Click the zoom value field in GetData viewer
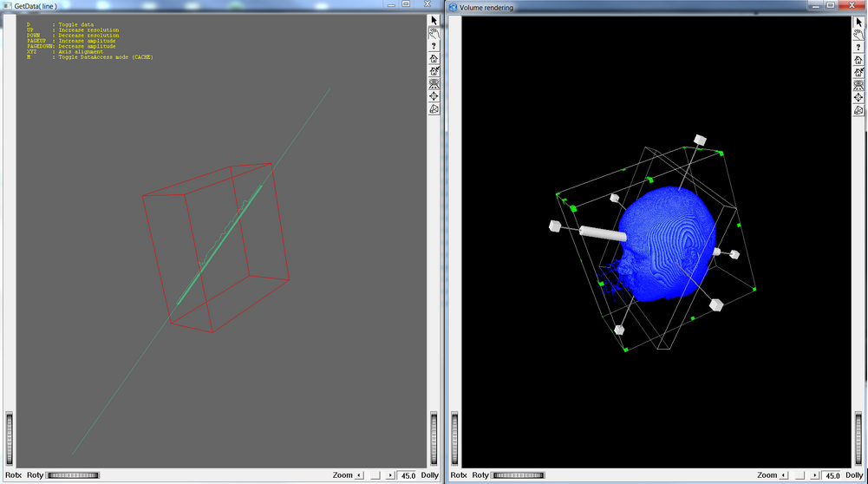868x484 pixels. point(408,475)
